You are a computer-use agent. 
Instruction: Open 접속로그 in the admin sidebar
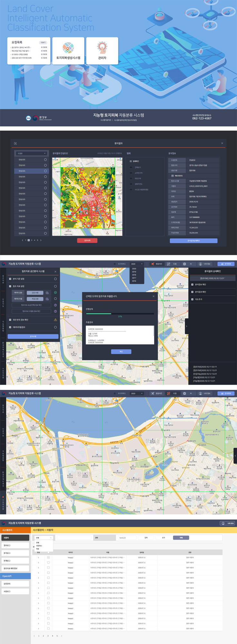15,546
